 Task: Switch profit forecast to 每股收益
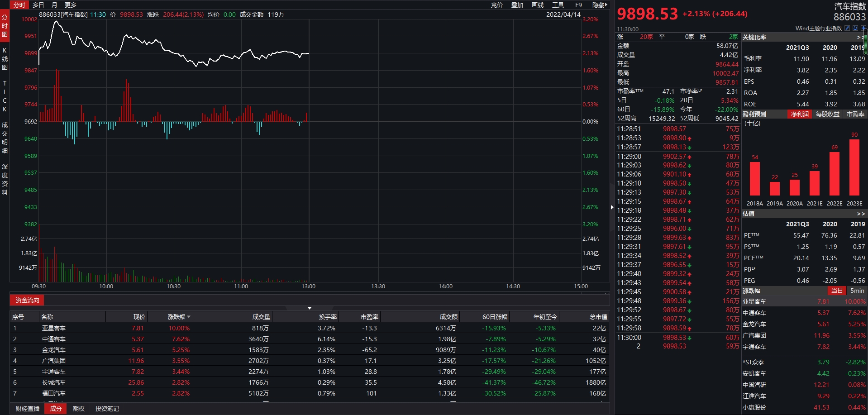[x=827, y=114]
